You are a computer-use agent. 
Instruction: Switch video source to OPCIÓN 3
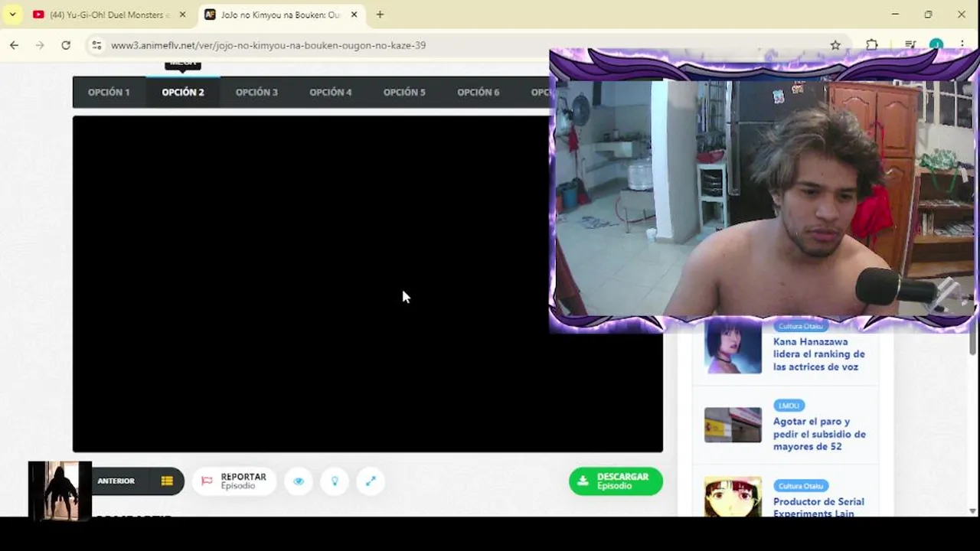(256, 92)
